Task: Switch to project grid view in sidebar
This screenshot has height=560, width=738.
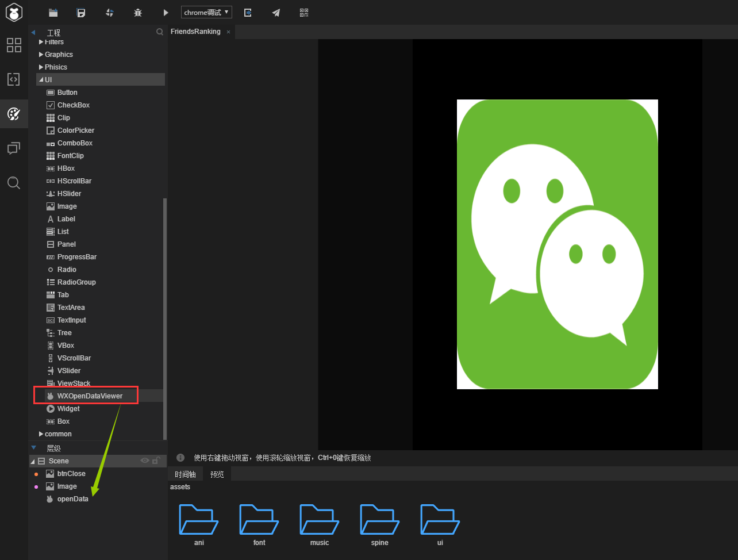Action: [x=14, y=45]
